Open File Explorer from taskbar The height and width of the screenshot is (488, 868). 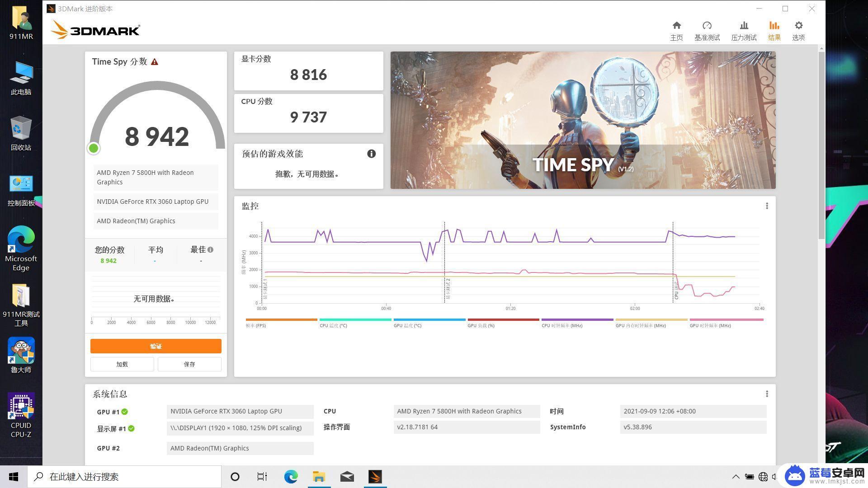tap(319, 477)
